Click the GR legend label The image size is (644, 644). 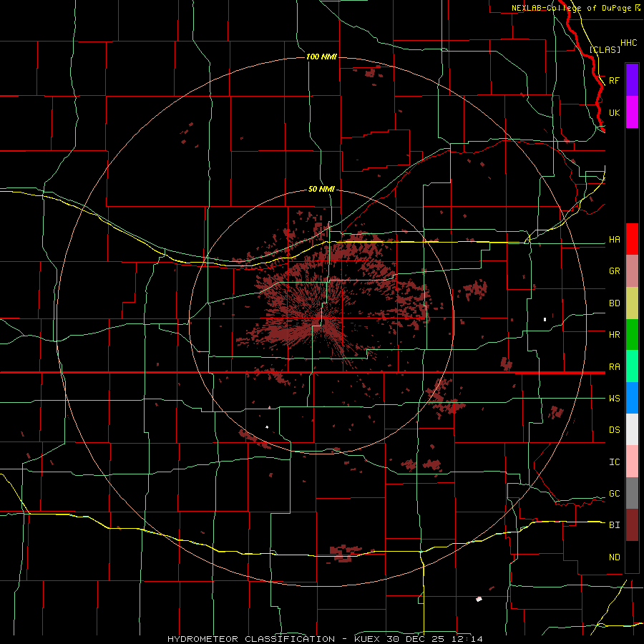pos(614,271)
